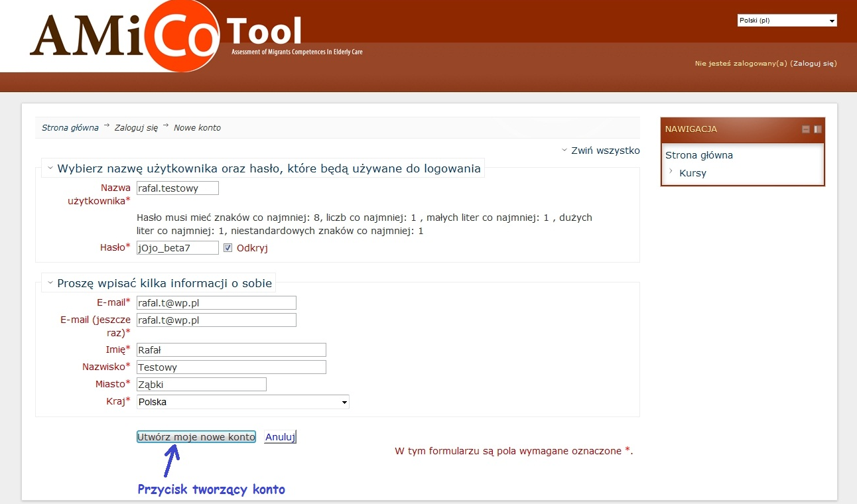
Task: Go to Strona główna breadcrumb
Action: pyautogui.click(x=70, y=127)
